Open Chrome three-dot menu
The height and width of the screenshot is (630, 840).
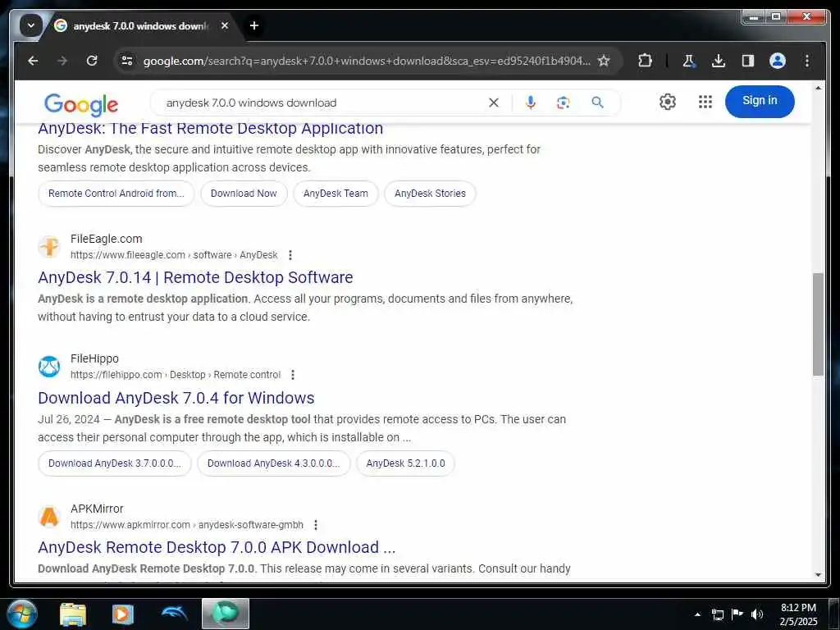click(807, 61)
